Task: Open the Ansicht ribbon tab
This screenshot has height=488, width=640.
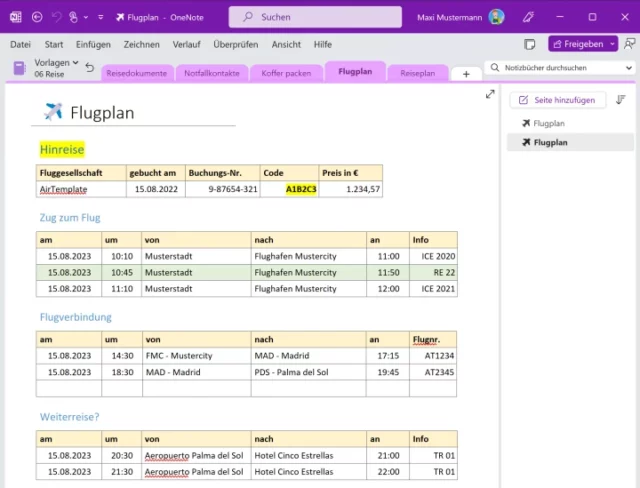Action: click(286, 44)
